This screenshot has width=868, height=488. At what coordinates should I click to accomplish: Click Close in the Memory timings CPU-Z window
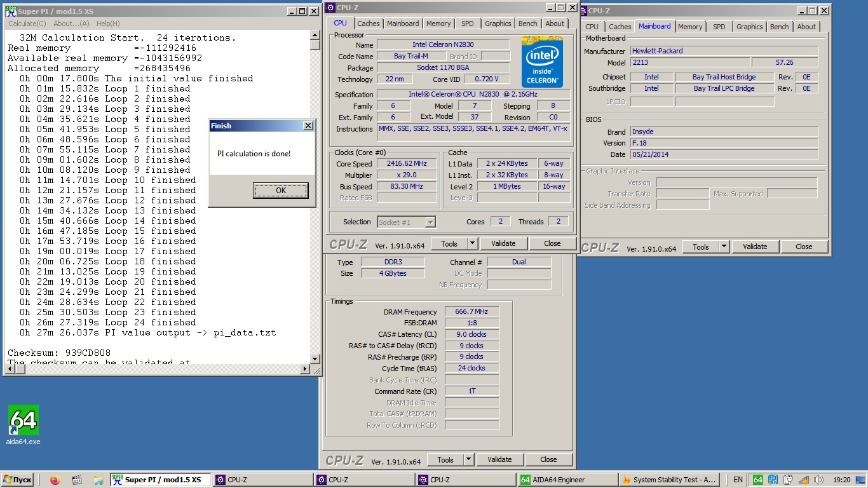[x=548, y=459]
